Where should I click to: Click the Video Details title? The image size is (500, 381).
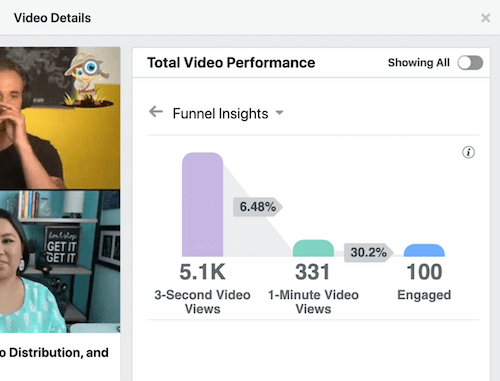coord(52,18)
